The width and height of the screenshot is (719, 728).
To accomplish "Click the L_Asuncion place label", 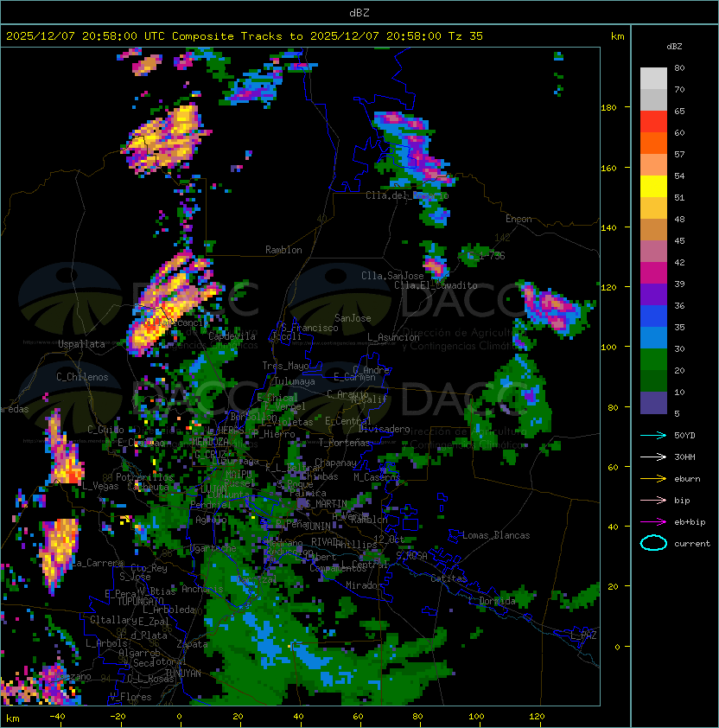I will (x=393, y=337).
